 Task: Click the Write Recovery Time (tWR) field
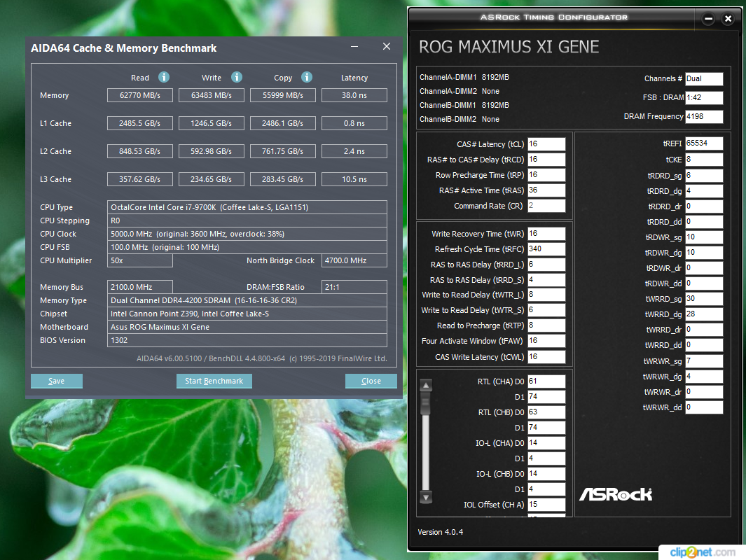[x=546, y=234]
